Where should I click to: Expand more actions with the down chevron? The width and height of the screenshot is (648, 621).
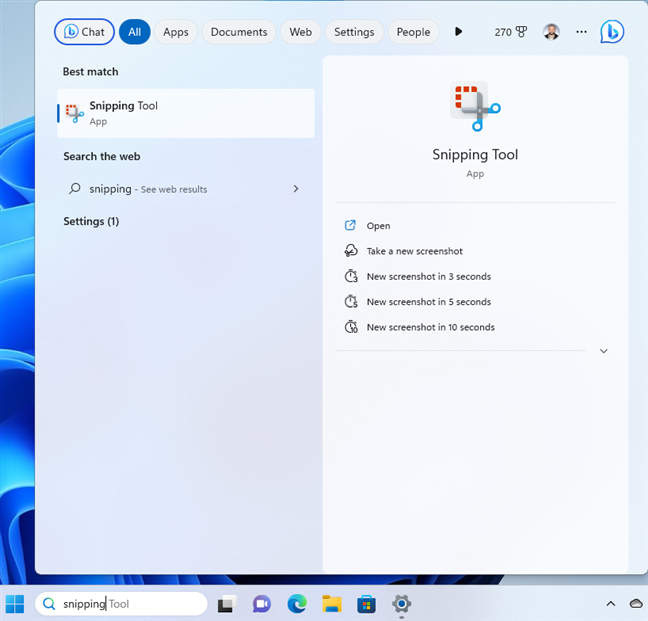603,351
